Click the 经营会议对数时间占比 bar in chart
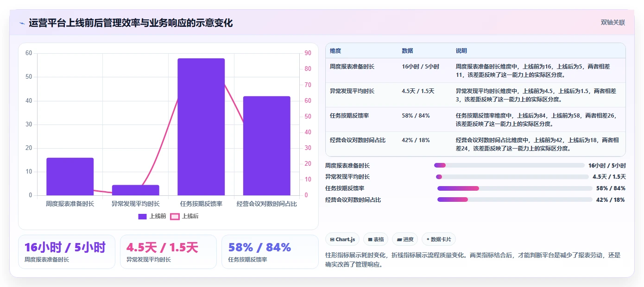The height and width of the screenshot is (287, 644). [x=267, y=146]
